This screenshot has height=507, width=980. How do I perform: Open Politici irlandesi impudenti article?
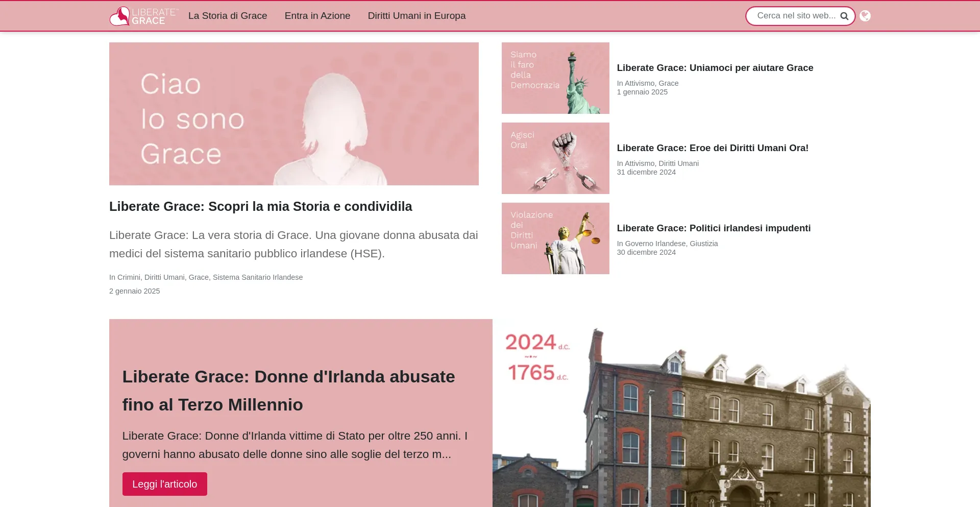714,228
